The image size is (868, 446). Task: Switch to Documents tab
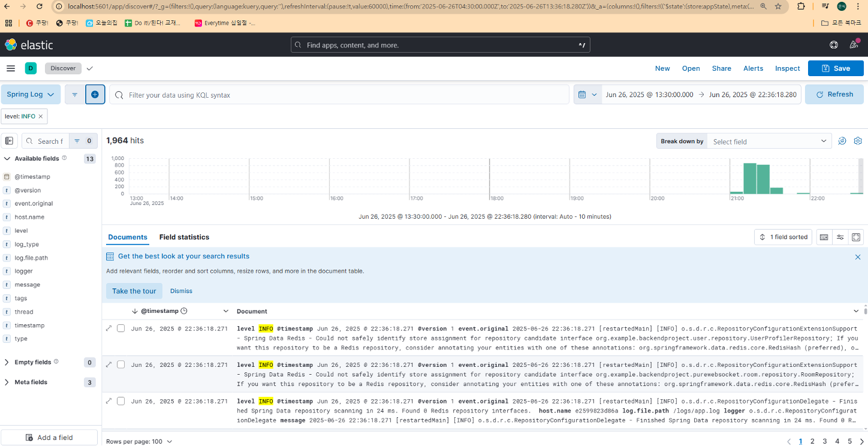point(128,237)
